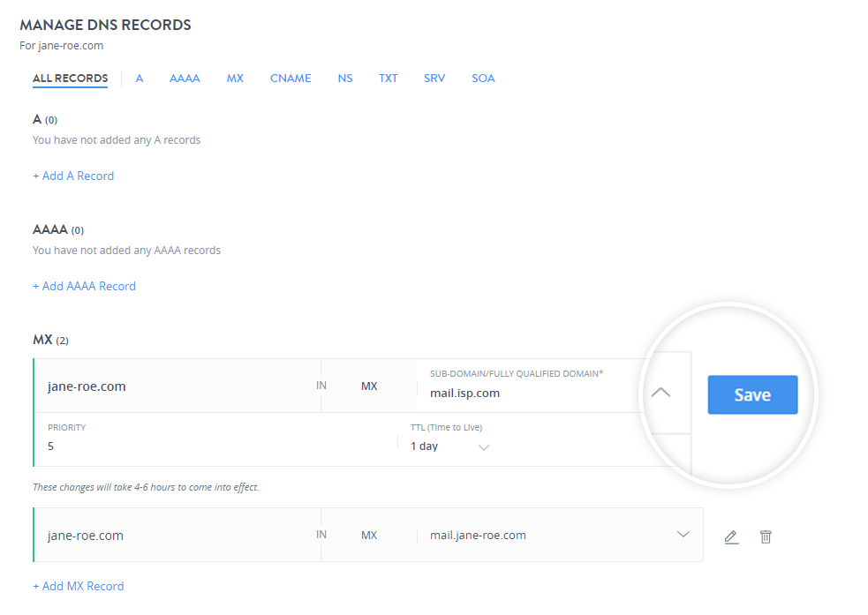Click the pencil edit icon for mail.jane-roe.com
The width and height of the screenshot is (868, 615).
pos(731,536)
